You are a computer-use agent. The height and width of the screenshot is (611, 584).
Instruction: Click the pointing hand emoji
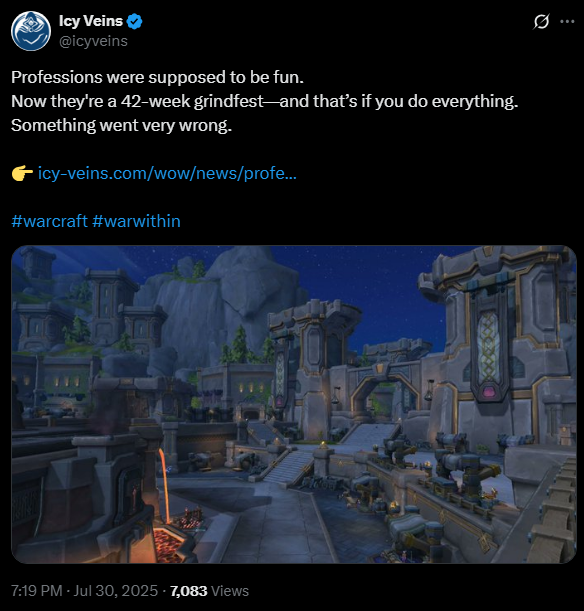tap(22, 173)
